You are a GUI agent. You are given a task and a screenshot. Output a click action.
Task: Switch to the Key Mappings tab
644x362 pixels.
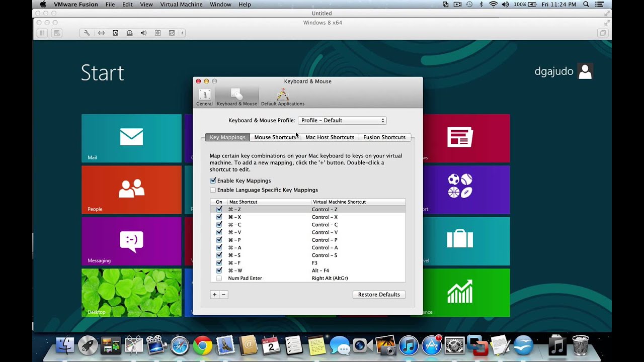coord(227,137)
